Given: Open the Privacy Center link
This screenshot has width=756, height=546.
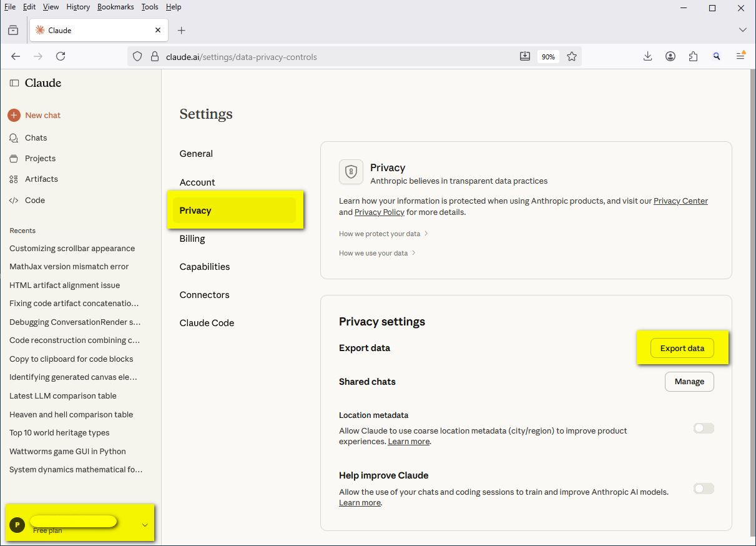Looking at the screenshot, I should point(680,201).
